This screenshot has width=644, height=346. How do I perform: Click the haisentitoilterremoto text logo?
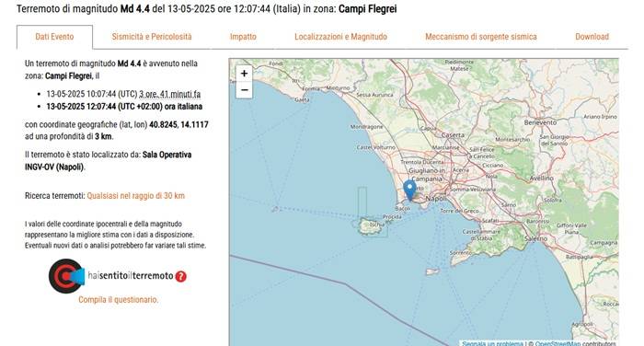click(x=131, y=276)
